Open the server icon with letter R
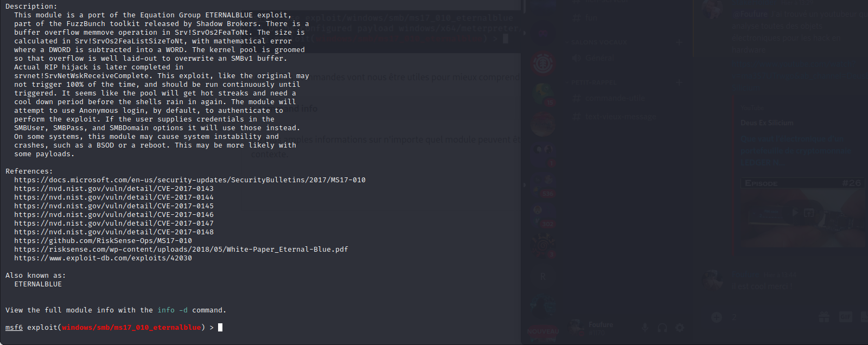The height and width of the screenshot is (345, 868). click(542, 276)
